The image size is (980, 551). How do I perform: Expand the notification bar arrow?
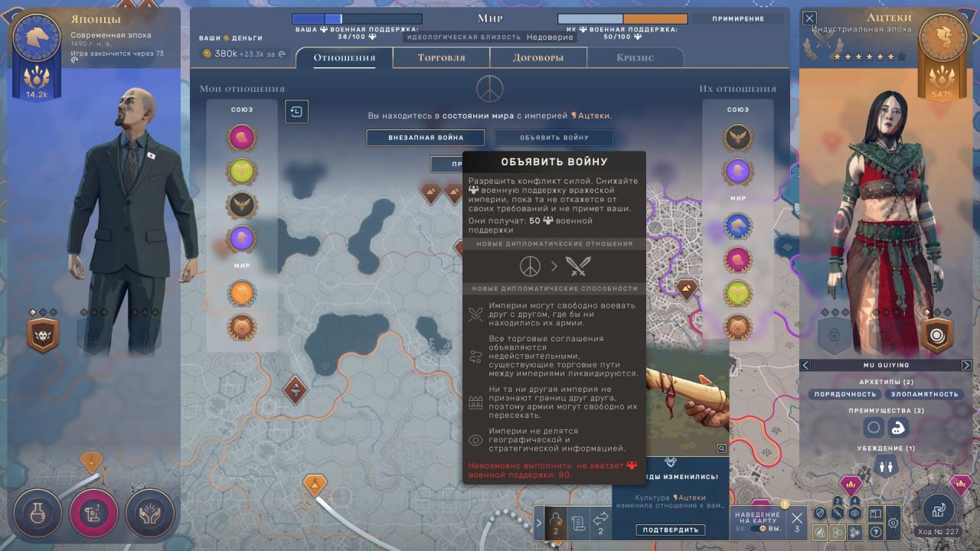coord(539,523)
